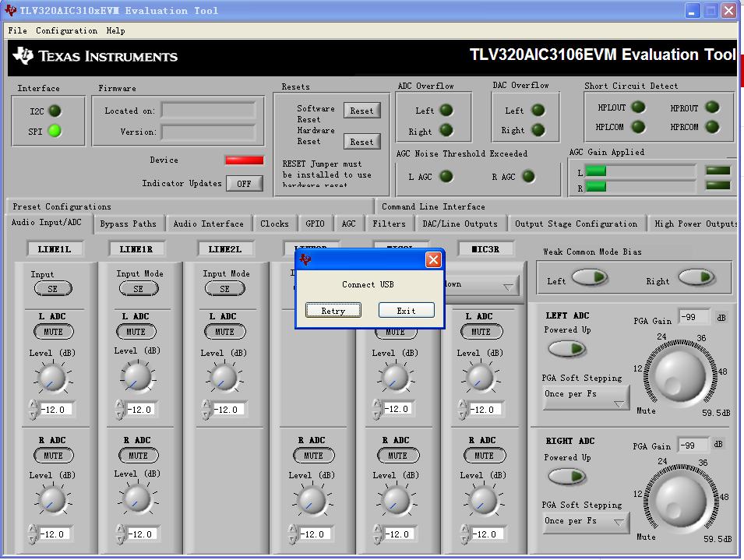Toggle Weak Common Mode Bias Right switch
The image size is (744, 560).
pos(696,277)
